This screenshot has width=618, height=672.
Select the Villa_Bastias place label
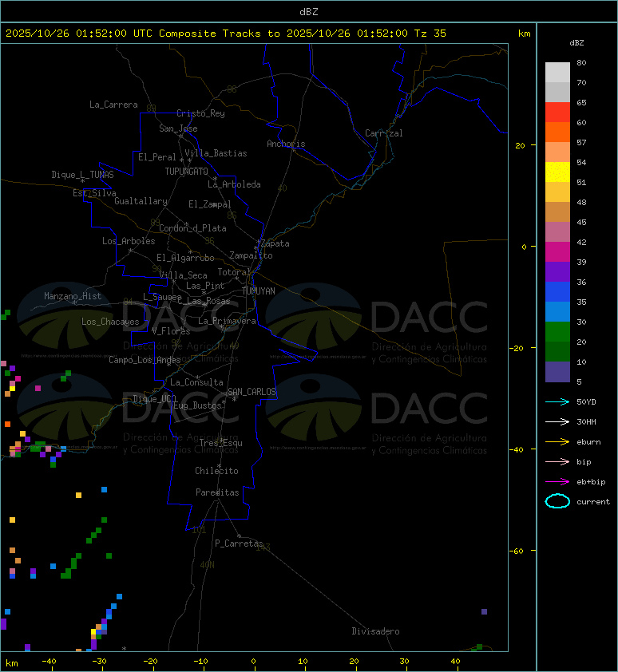pyautogui.click(x=216, y=153)
